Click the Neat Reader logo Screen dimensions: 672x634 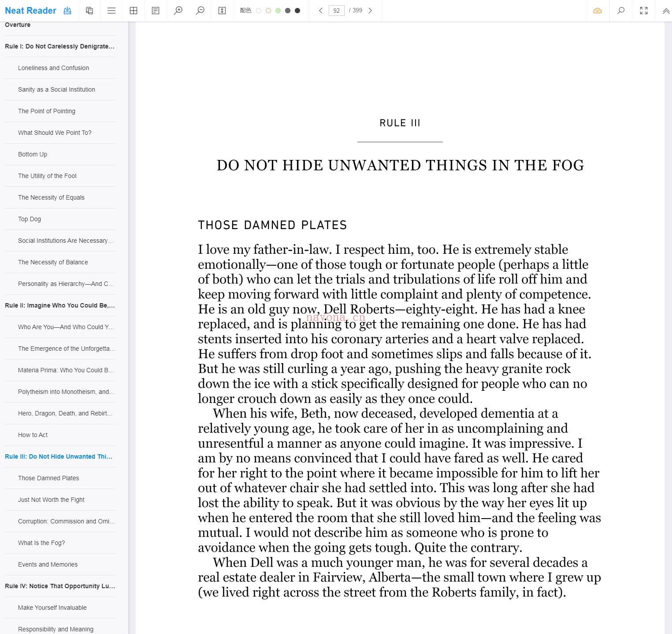tap(31, 11)
